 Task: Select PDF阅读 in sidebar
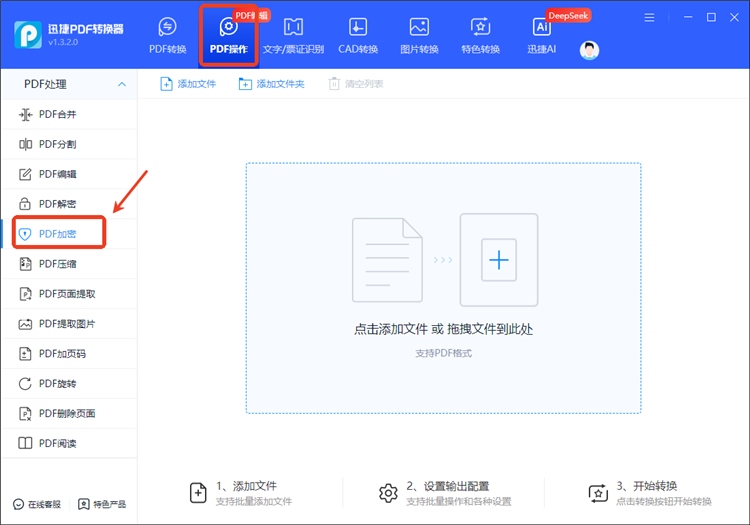[x=69, y=443]
